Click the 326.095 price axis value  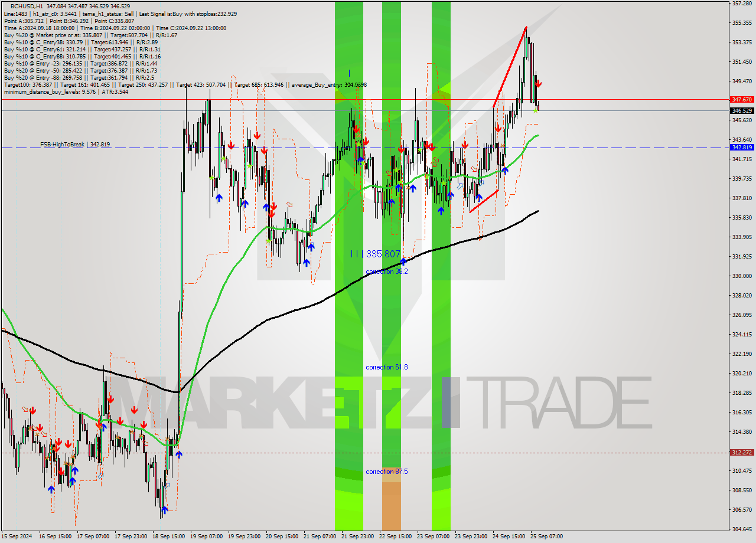pyautogui.click(x=742, y=315)
